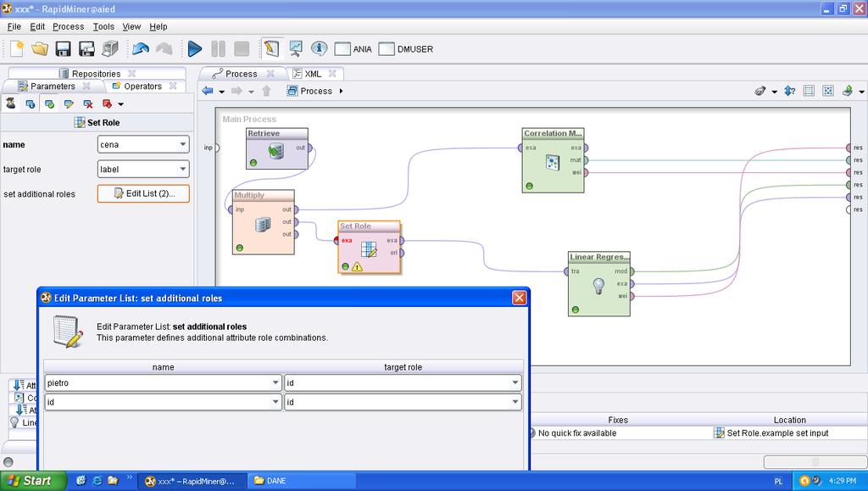Go back with the blue left arrow
Screen dimensions: 868x491
tap(209, 91)
